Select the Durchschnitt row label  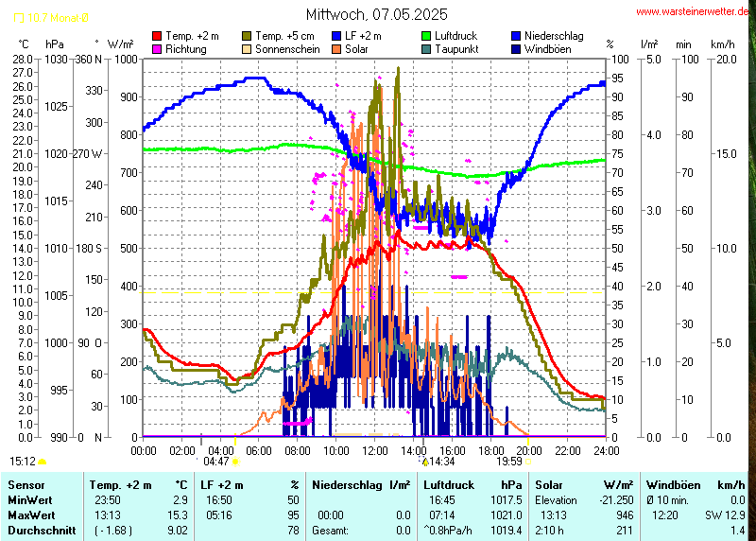[x=42, y=531]
